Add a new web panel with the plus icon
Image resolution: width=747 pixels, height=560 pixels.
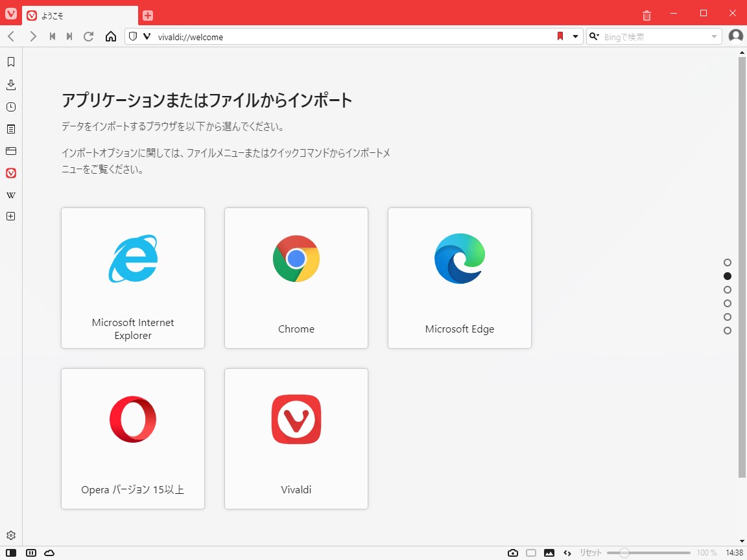coord(10,216)
